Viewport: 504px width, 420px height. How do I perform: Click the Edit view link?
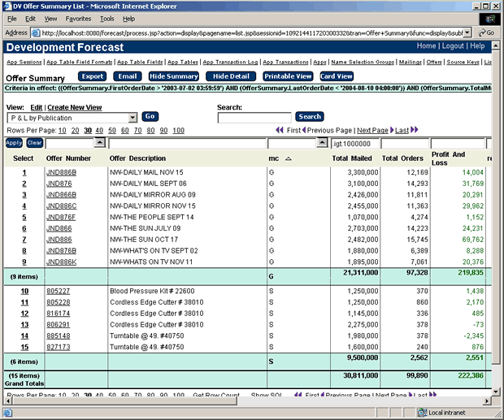(36, 107)
